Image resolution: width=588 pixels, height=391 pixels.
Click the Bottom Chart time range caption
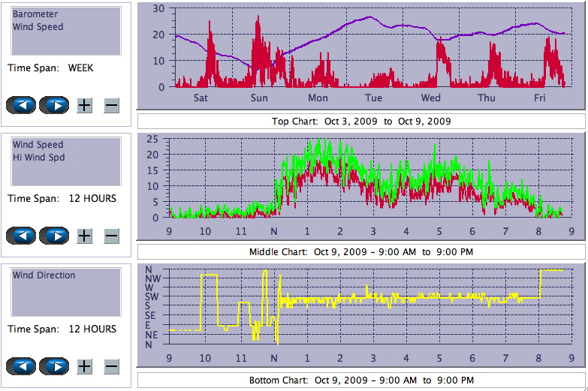point(361,380)
